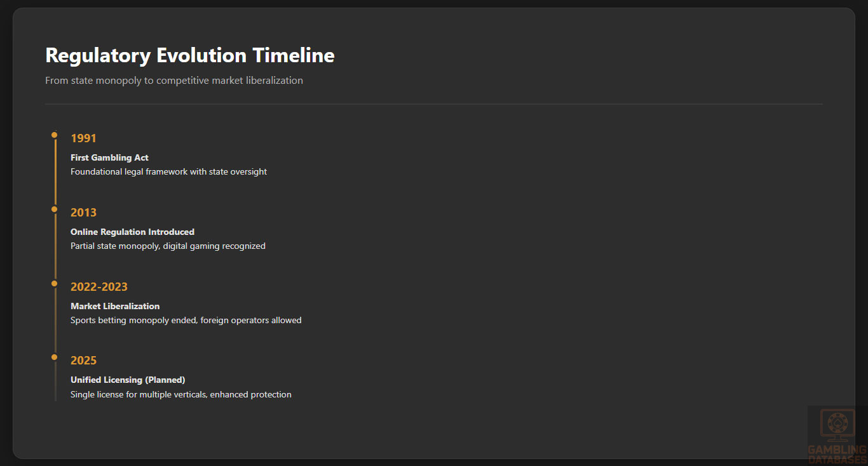Click the Single license for multiple verticals text
Viewport: 868px width, 466px height.
(180, 394)
